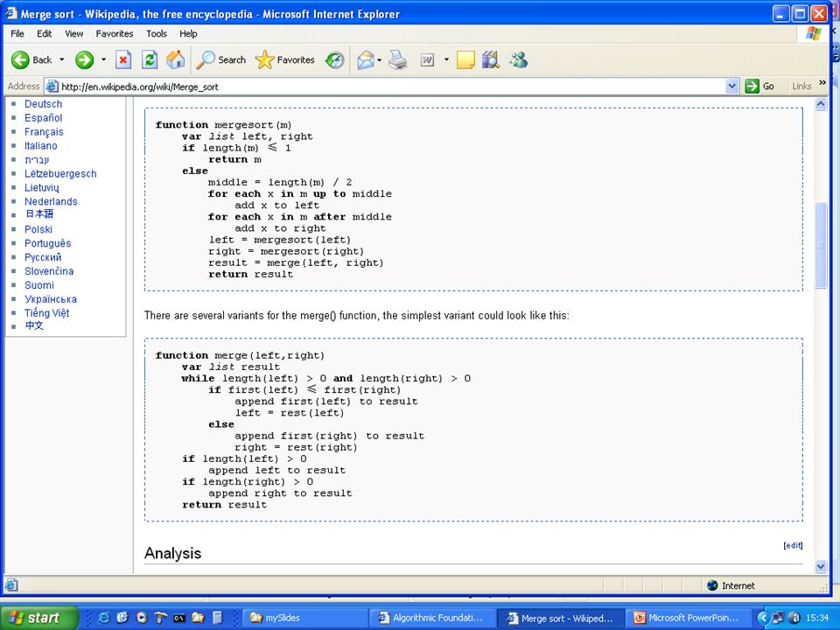The image size is (840, 630).
Task: Switch to Microsoft PowerPoint taskbar window
Action: (x=688, y=618)
